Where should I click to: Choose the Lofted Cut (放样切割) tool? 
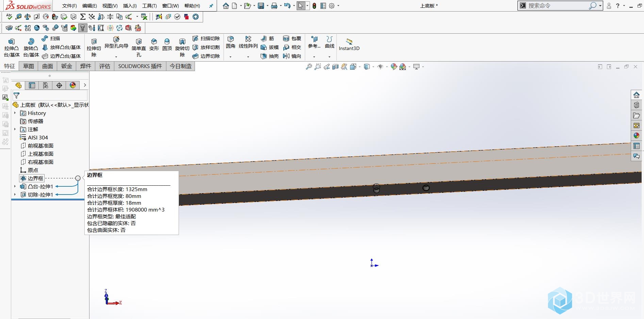point(206,47)
